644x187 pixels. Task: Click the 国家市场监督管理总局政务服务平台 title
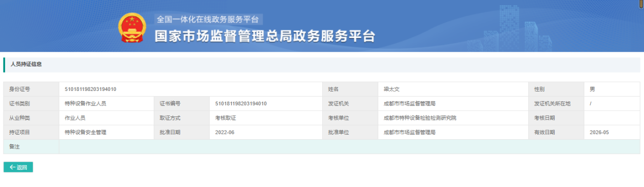265,37
